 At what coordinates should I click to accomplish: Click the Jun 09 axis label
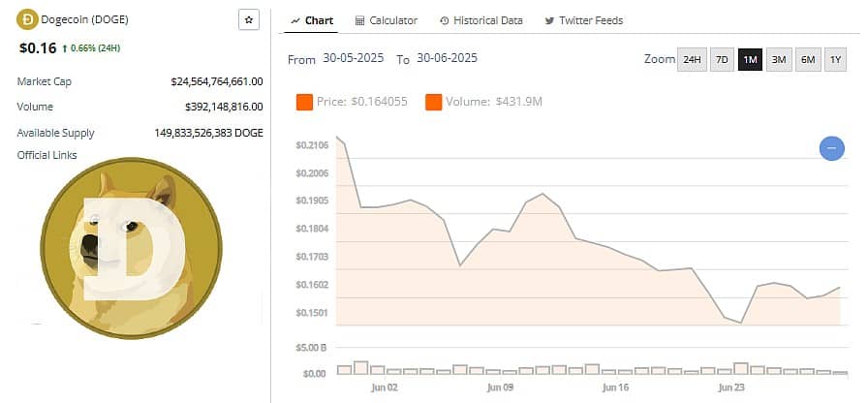(501, 387)
